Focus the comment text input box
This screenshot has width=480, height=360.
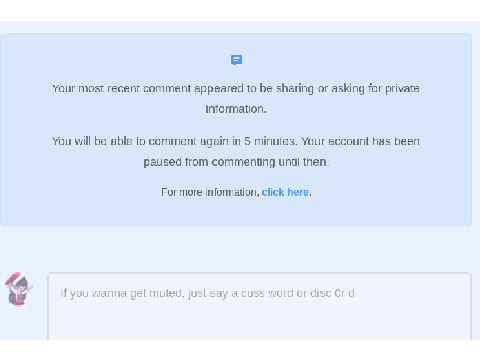coord(259,306)
